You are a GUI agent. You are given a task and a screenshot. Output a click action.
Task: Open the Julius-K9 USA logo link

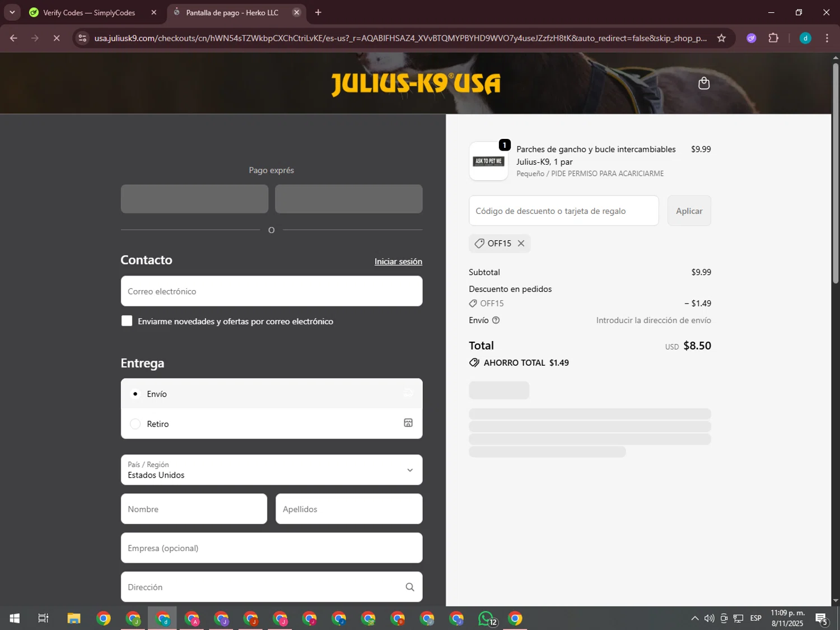pos(416,84)
